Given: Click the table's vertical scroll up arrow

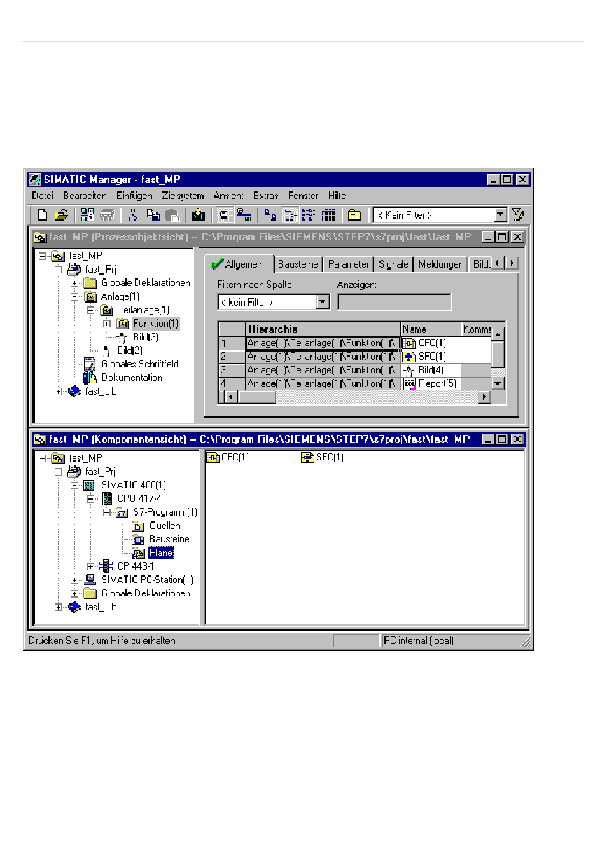Looking at the screenshot, I should 498,334.
